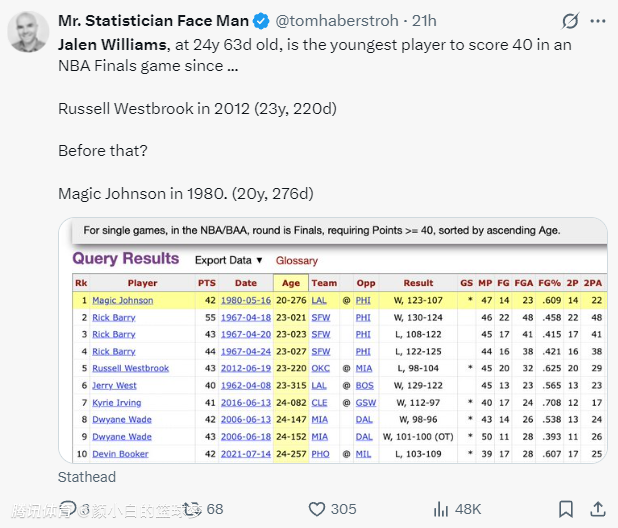Click the share upload icon
Screen dimensions: 618x528
[598, 509]
